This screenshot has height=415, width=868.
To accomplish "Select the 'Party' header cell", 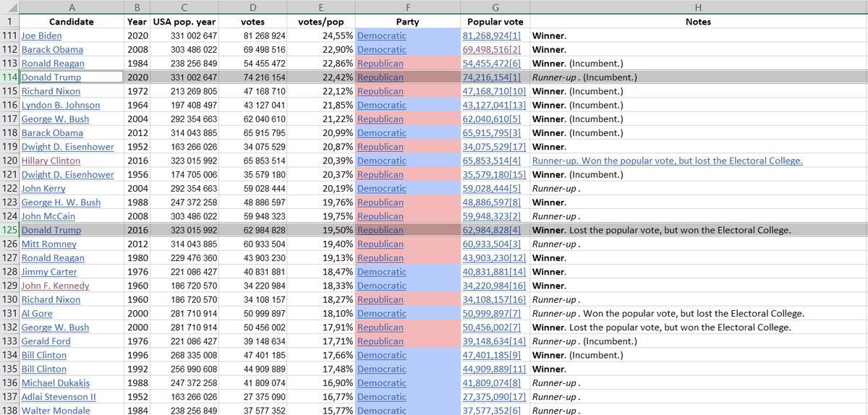I will tap(408, 22).
